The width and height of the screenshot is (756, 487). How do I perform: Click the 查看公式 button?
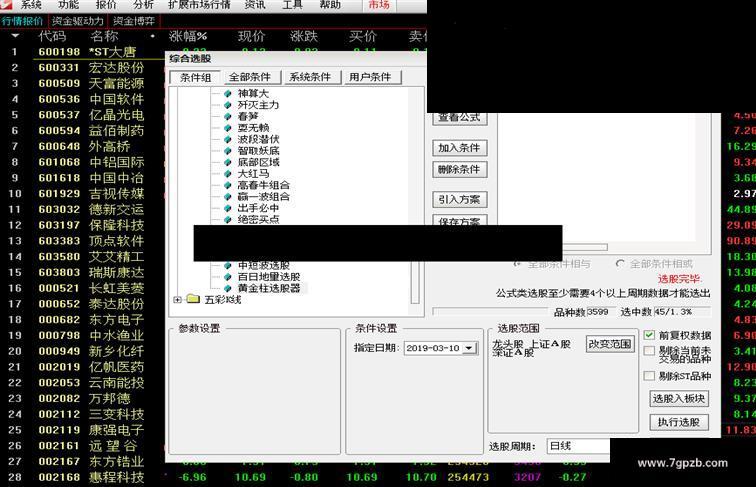[x=459, y=118]
